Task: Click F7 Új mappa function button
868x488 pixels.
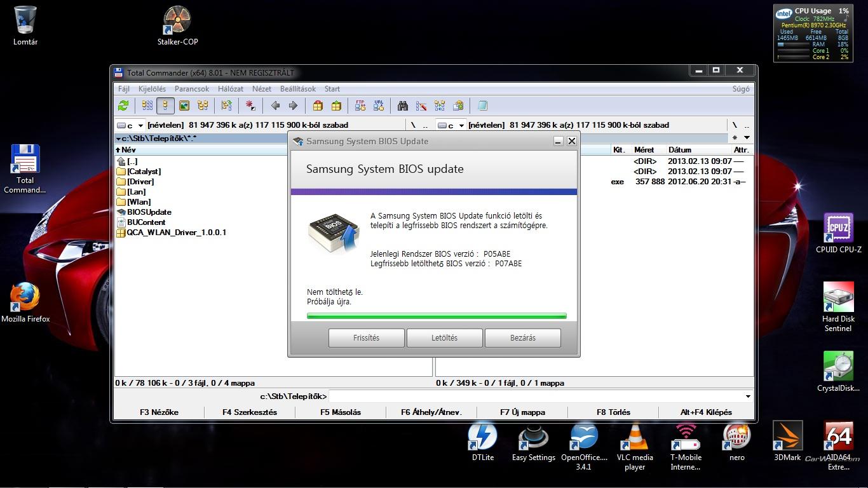Action: (x=522, y=412)
